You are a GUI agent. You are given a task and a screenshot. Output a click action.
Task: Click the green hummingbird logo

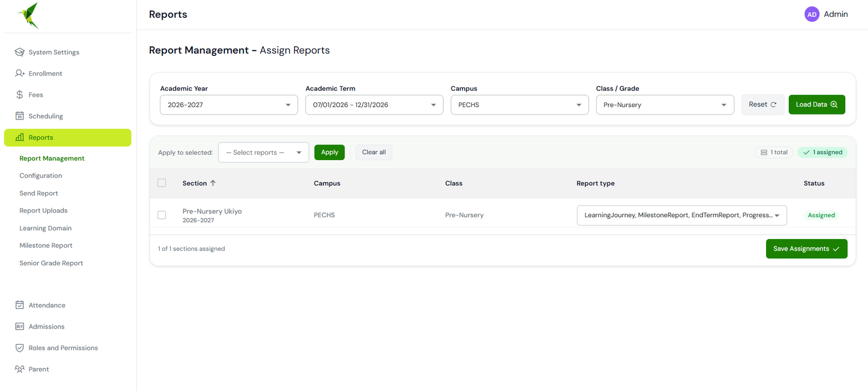tap(28, 15)
